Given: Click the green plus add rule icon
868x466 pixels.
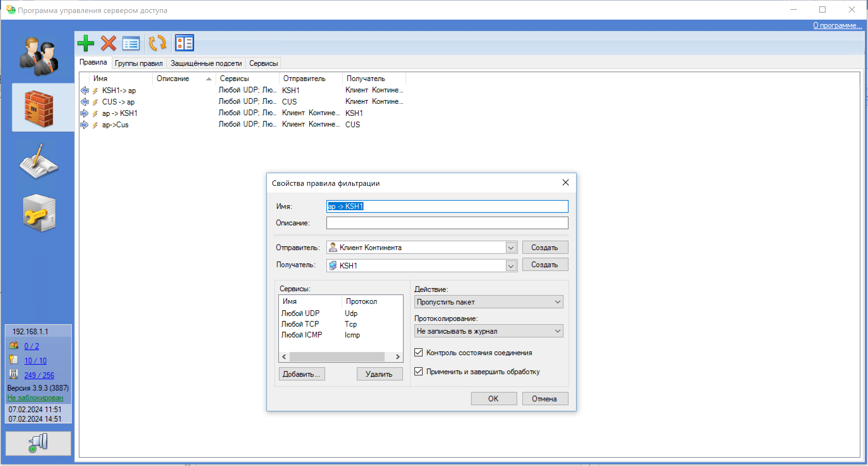Looking at the screenshot, I should (85, 43).
